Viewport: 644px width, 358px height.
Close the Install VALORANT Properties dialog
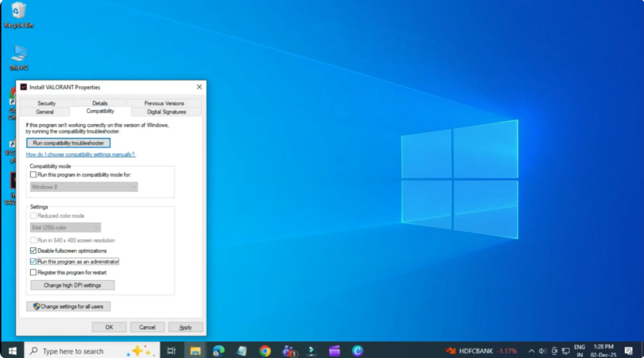tap(199, 87)
